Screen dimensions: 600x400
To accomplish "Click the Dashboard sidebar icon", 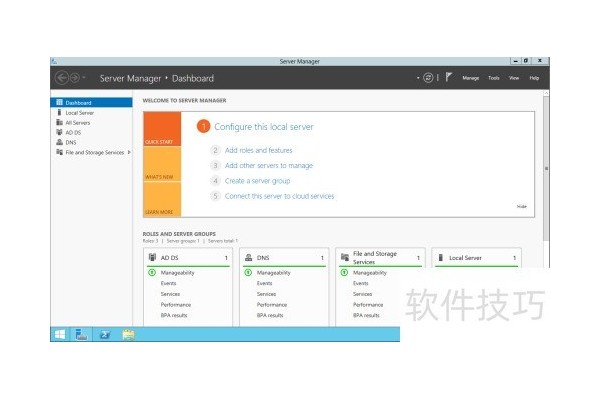I will pyautogui.click(x=59, y=102).
